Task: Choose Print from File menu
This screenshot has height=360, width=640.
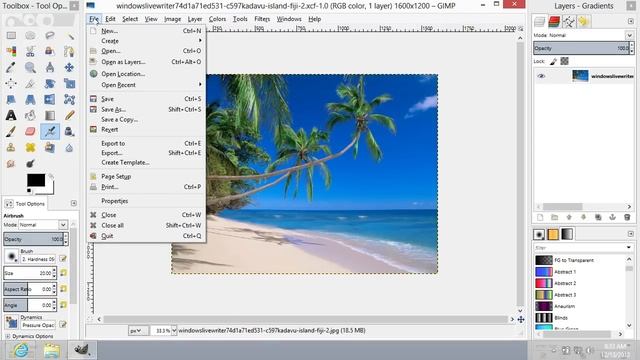Action: pos(146,187)
